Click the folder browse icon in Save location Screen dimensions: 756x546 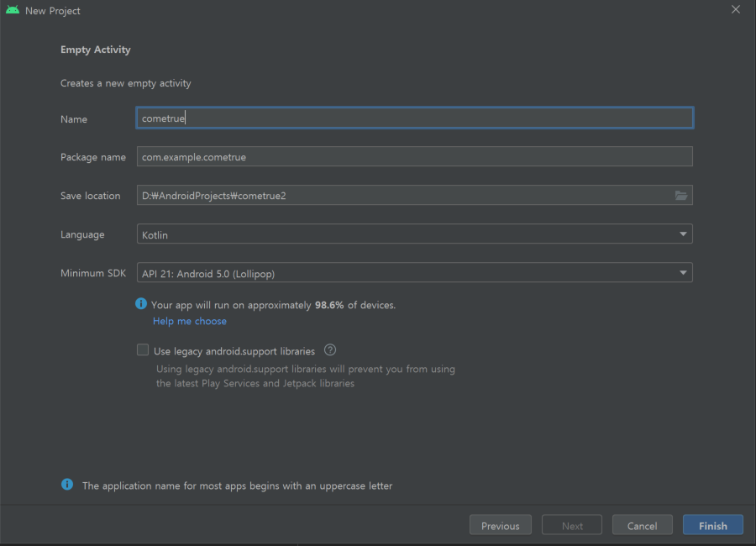(x=680, y=196)
